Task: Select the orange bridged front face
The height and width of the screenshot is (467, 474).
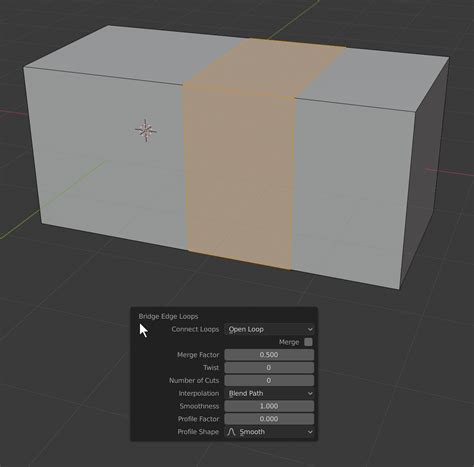Action: pyautogui.click(x=239, y=177)
